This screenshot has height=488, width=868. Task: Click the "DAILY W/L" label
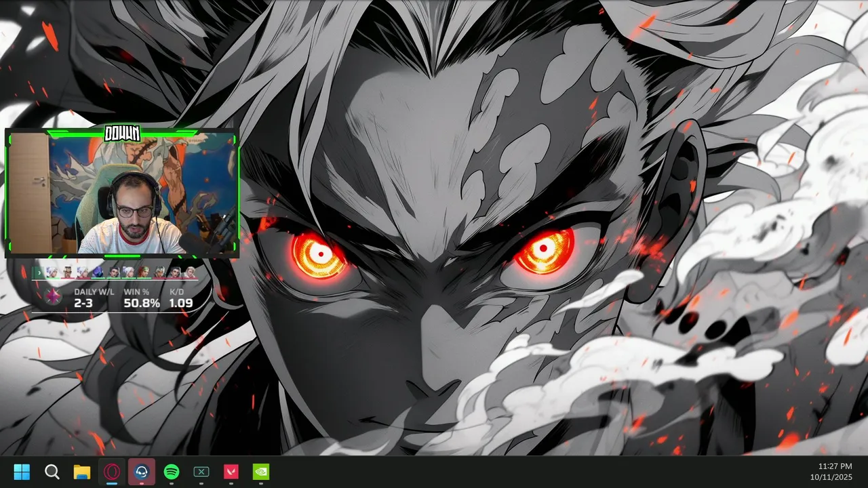point(94,291)
